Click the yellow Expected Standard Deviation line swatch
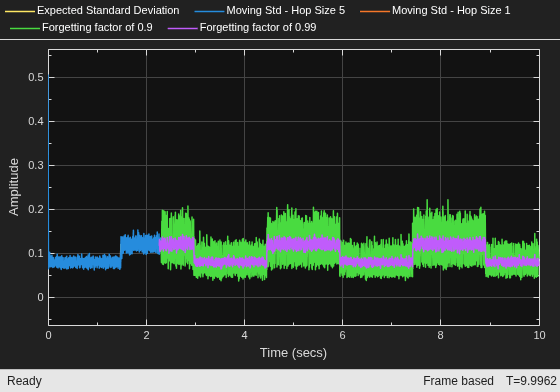 point(20,11)
